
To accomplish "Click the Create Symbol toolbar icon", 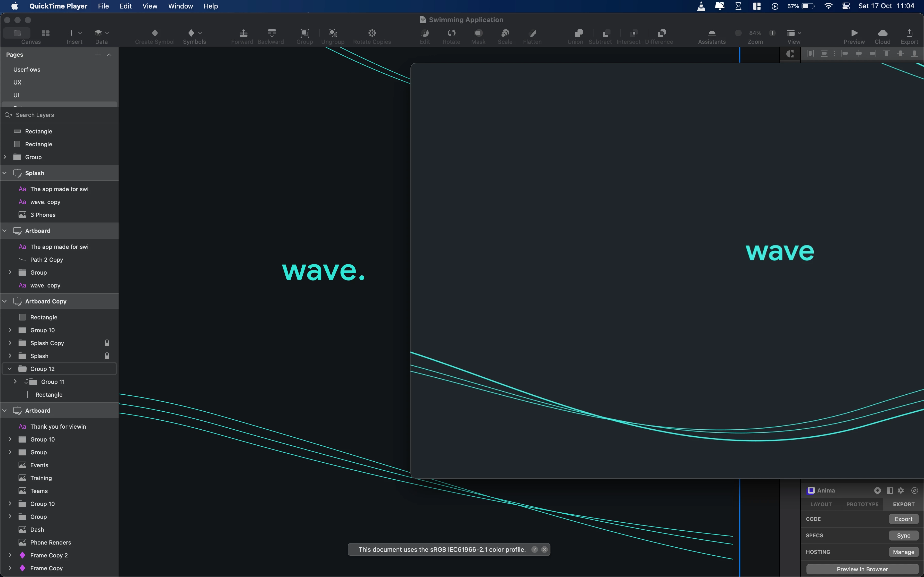I will [155, 33].
